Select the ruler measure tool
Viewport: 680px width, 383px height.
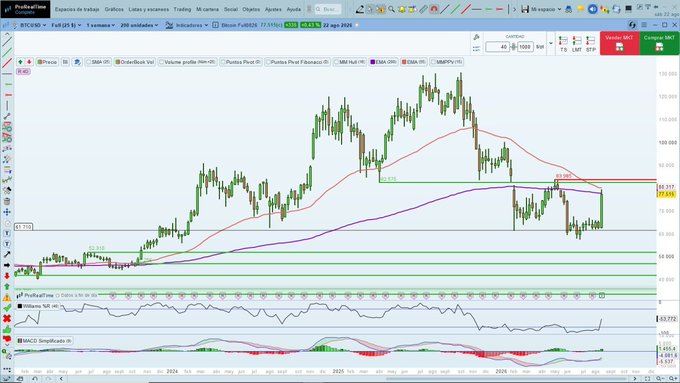[423, 9]
